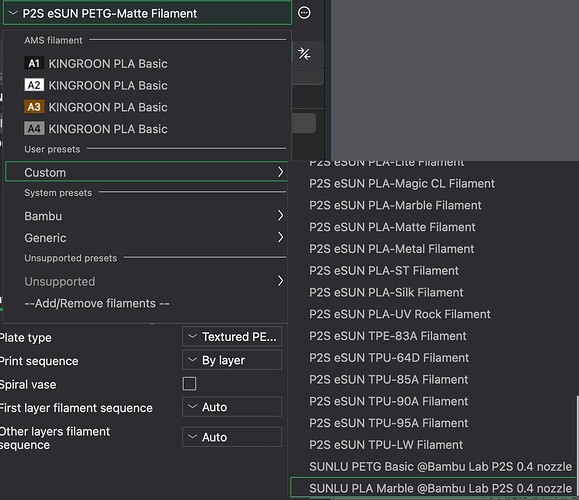Open First layer filament sequence Auto dropdown

click(232, 407)
